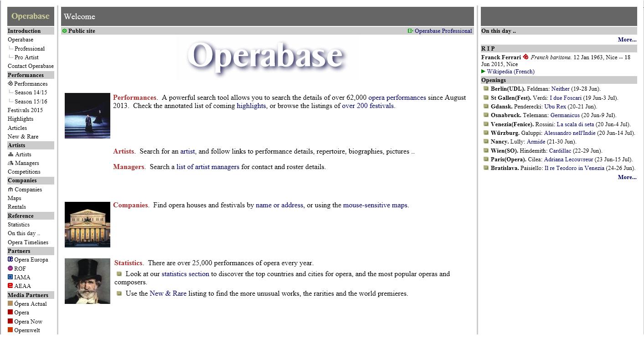Click the icon next to Managers in sidebar
This screenshot has height=344, width=644.
(x=11, y=163)
